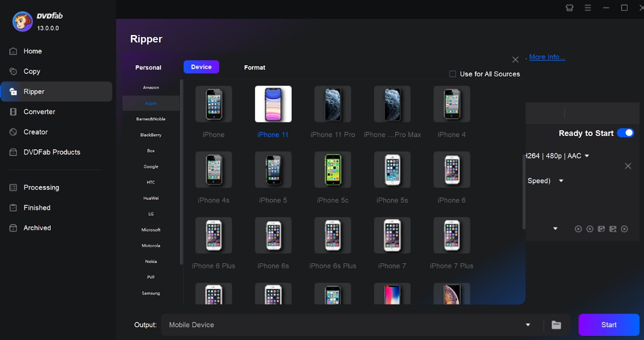The height and width of the screenshot is (340, 644).
Task: Switch to the Format tab
Action: [254, 67]
